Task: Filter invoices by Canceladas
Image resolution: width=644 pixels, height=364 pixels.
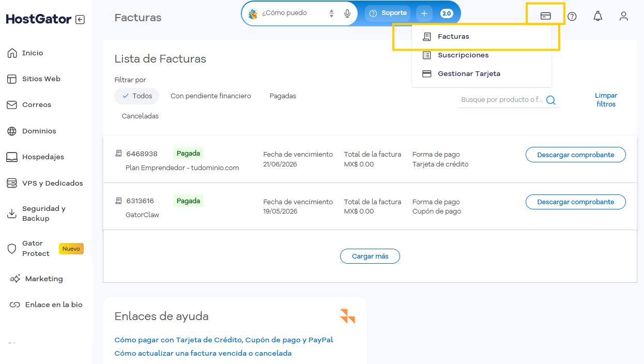Action: point(140,116)
